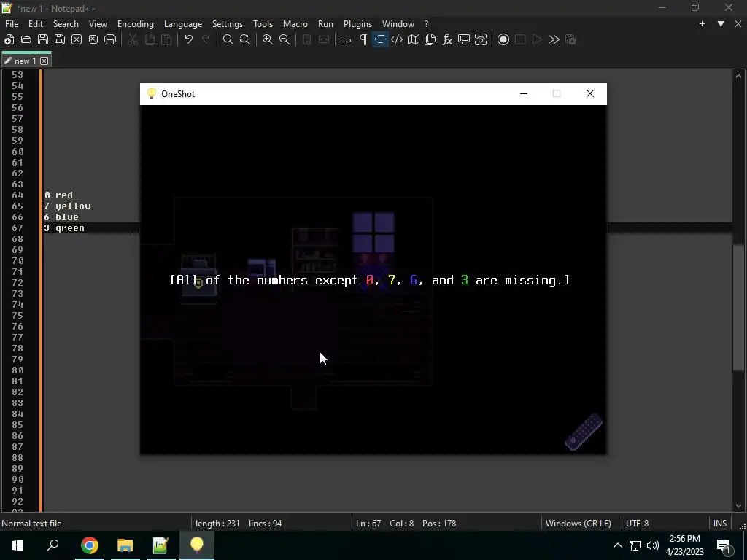Open the Function List panel
Image resolution: width=747 pixels, height=560 pixels.
447,39
